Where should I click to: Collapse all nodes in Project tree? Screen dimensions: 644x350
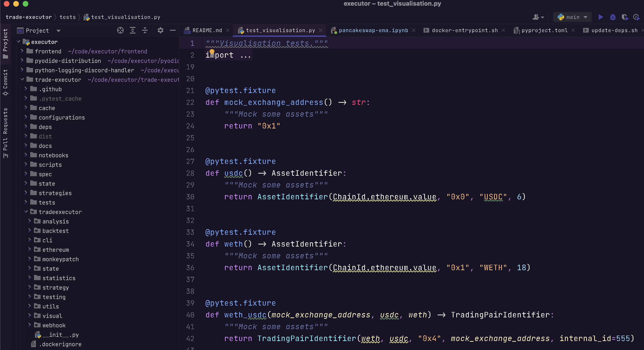click(145, 30)
